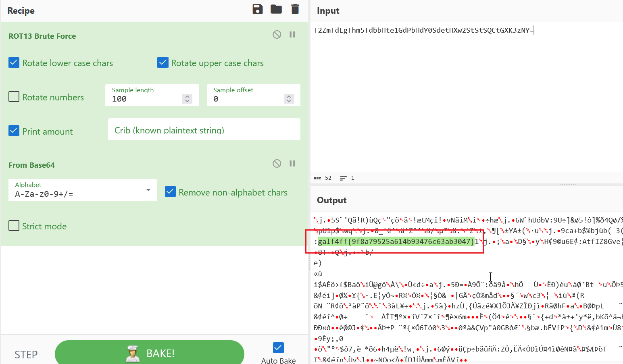
Task: Click the Save recipe icon
Action: coord(257,9)
